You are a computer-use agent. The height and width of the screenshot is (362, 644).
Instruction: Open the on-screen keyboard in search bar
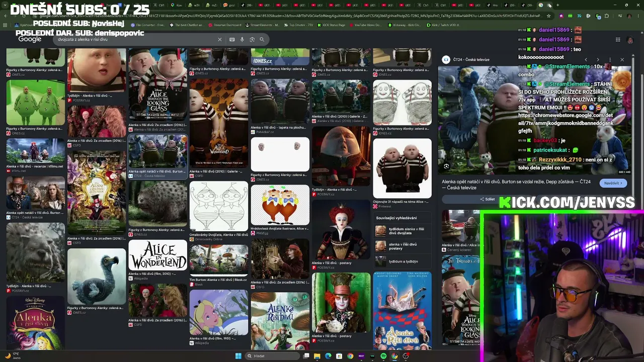[232, 39]
